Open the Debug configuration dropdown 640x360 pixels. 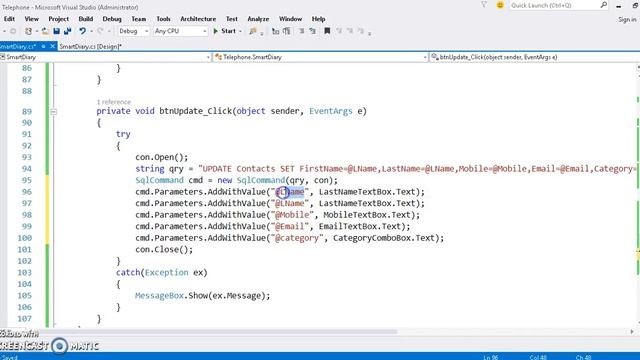[x=133, y=31]
